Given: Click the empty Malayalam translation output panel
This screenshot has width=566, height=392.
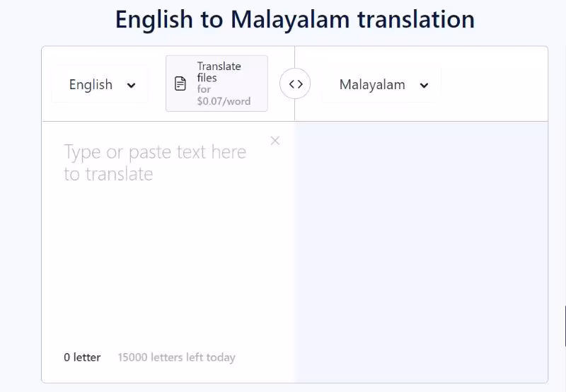Looking at the screenshot, I should click(421, 248).
